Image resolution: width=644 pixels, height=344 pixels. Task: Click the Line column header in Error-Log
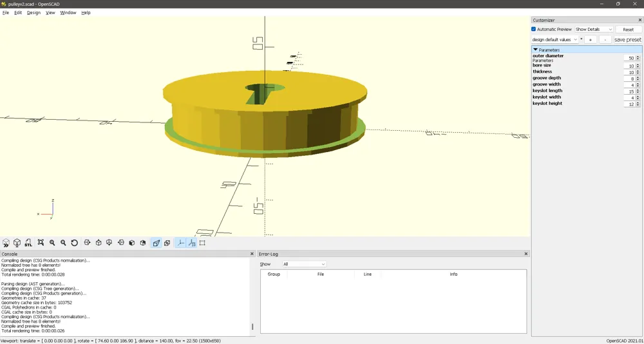pos(368,274)
